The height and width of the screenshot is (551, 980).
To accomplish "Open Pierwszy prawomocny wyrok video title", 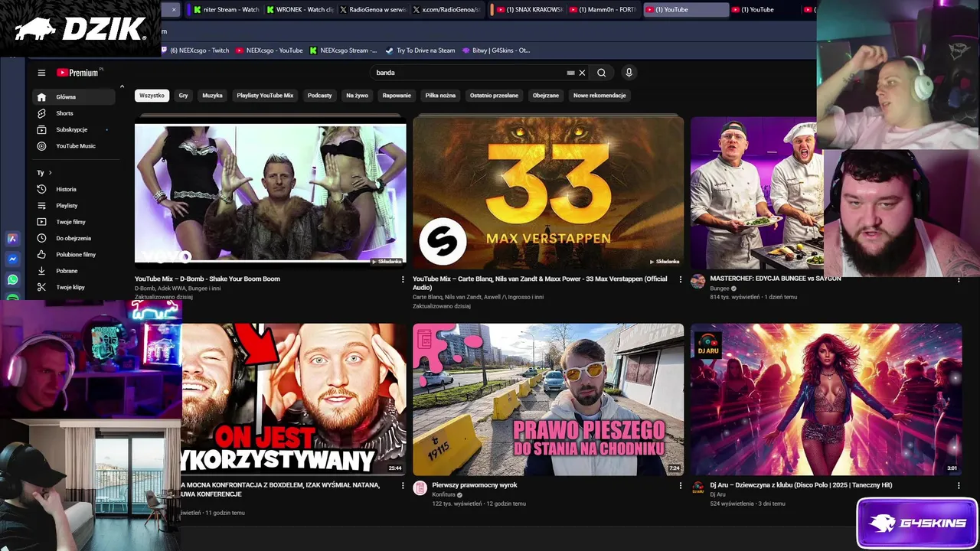I will coord(475,485).
